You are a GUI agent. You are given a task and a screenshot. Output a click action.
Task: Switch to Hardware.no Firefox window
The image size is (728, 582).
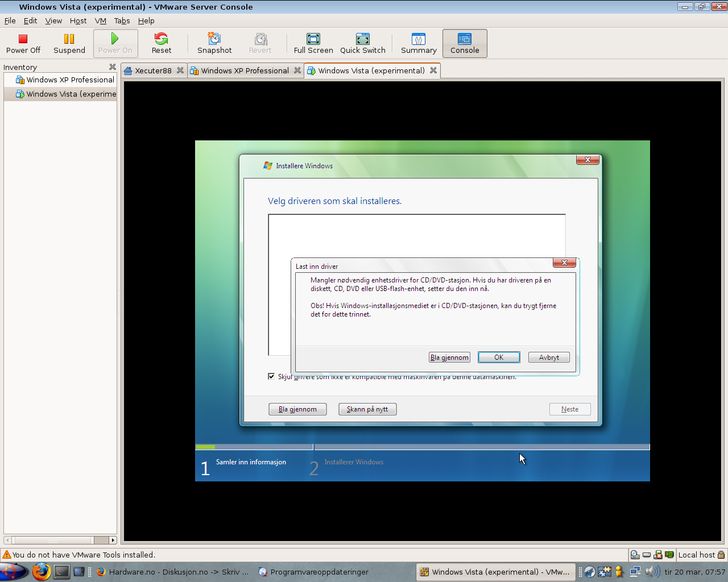pyautogui.click(x=173, y=572)
